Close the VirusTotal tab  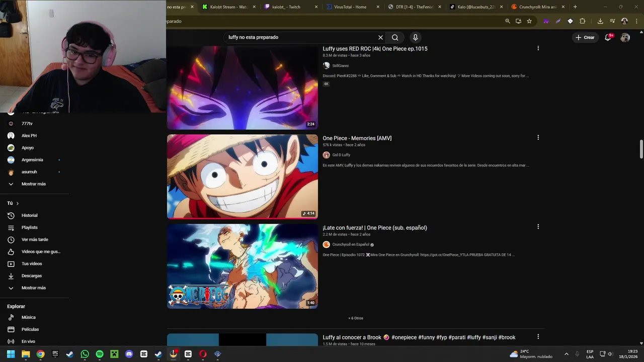click(378, 7)
